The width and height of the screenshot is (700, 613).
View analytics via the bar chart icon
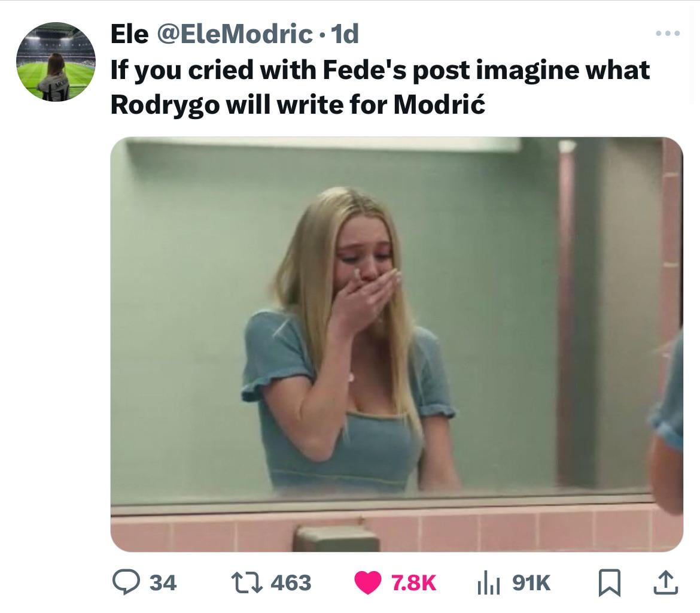488,583
